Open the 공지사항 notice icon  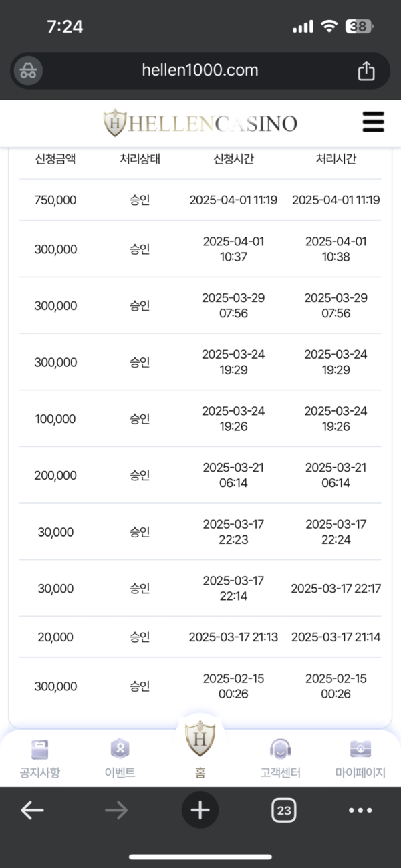coord(40,749)
